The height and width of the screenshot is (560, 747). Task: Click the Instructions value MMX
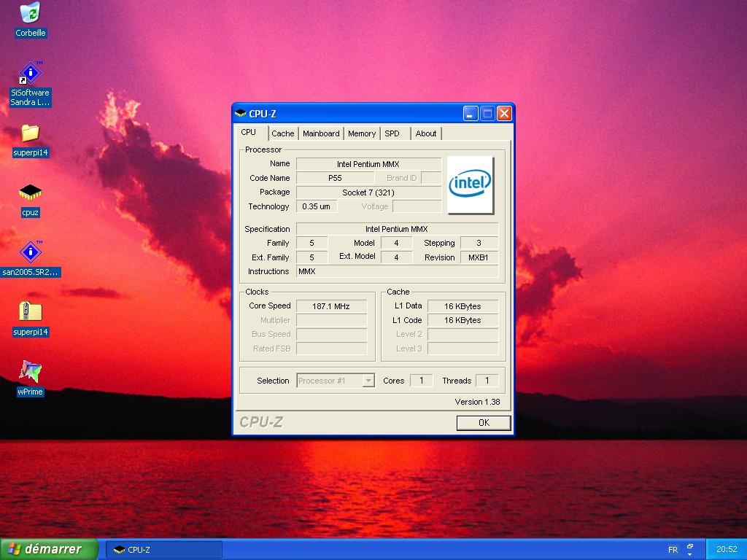(397, 271)
